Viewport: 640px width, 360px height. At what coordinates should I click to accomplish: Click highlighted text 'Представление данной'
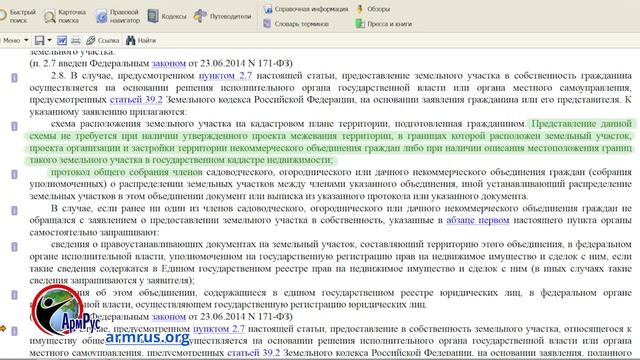click(x=582, y=124)
